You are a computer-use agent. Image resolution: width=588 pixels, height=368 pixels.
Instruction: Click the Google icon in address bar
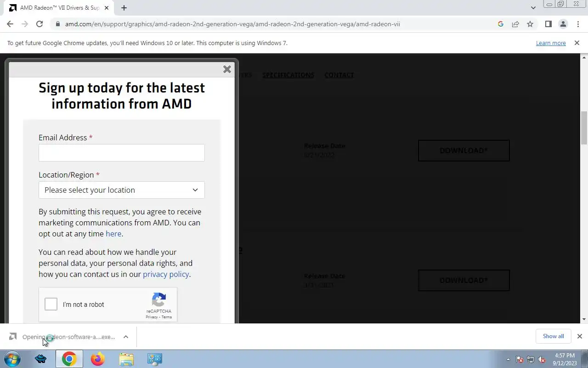[501, 24]
